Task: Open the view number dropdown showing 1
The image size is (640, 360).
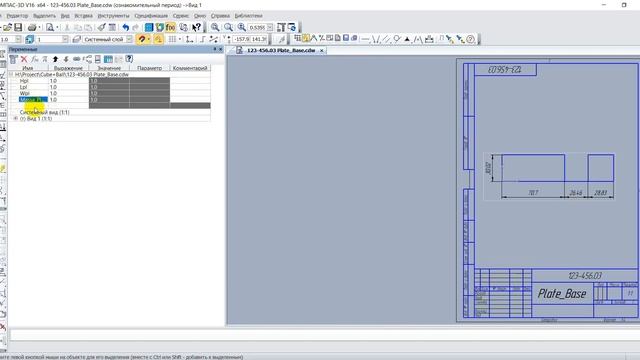Action: [x=65, y=39]
